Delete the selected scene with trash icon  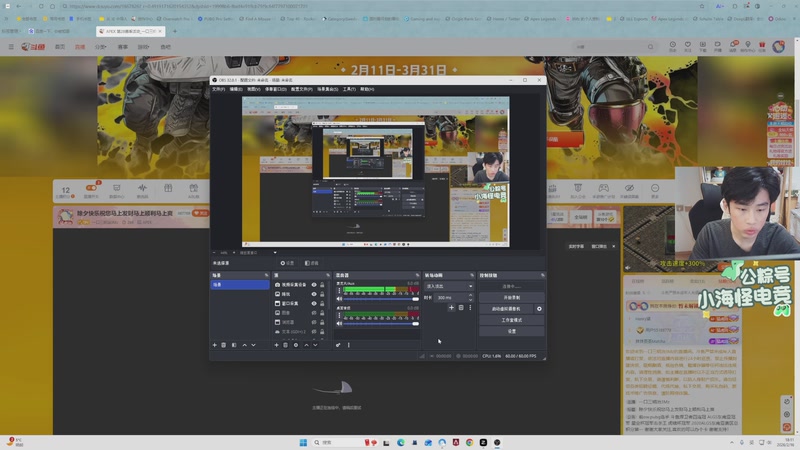(223, 345)
